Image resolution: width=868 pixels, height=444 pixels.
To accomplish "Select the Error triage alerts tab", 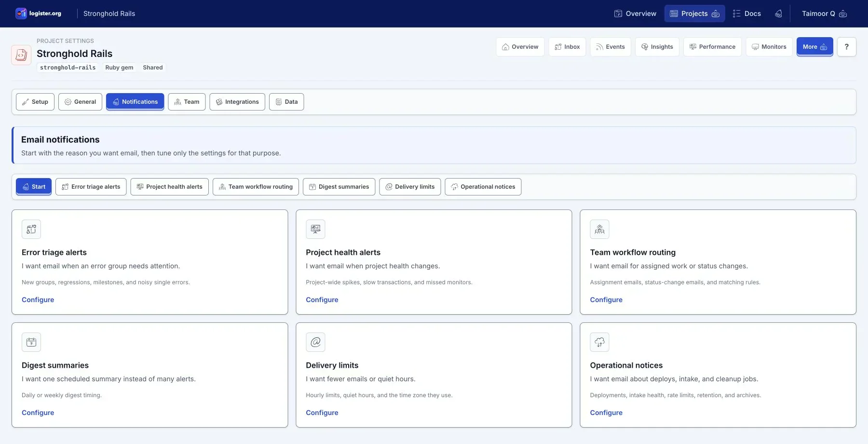I will 91,187.
